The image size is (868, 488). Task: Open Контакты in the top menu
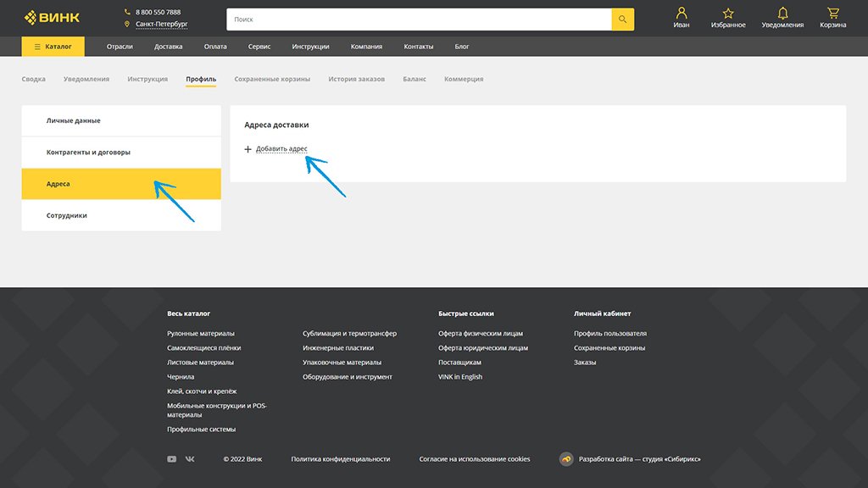419,47
